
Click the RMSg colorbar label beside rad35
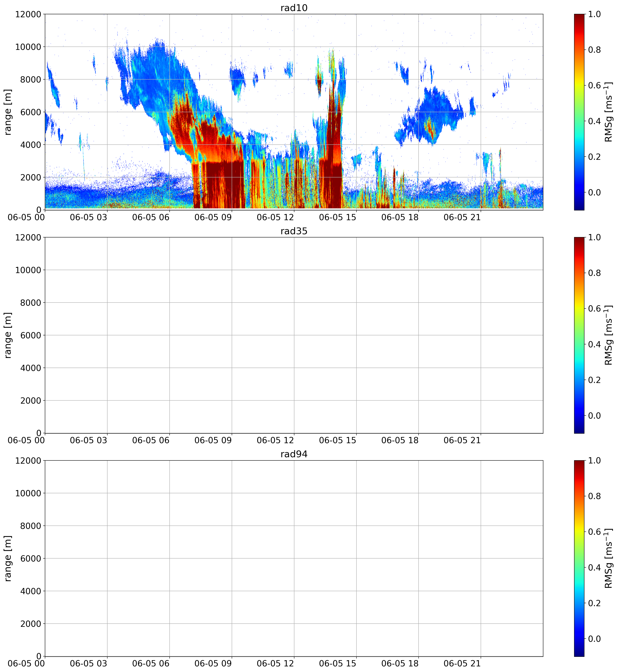pyautogui.click(x=609, y=335)
